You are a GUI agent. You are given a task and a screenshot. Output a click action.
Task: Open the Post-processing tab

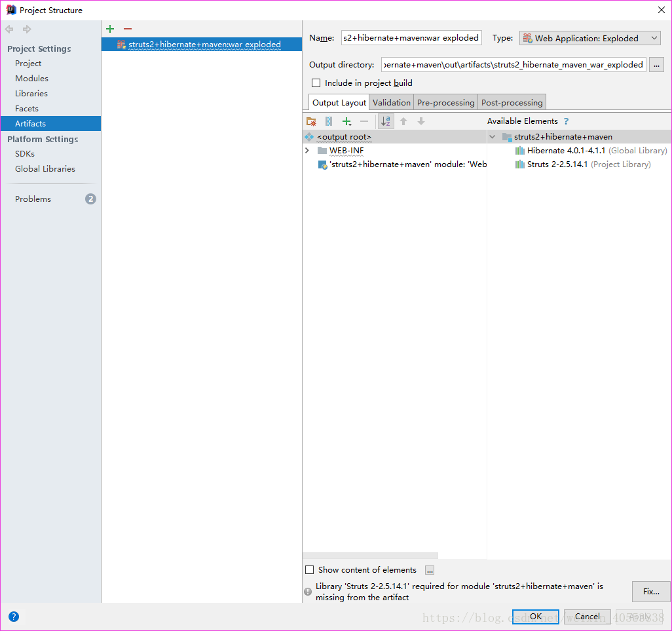click(512, 102)
